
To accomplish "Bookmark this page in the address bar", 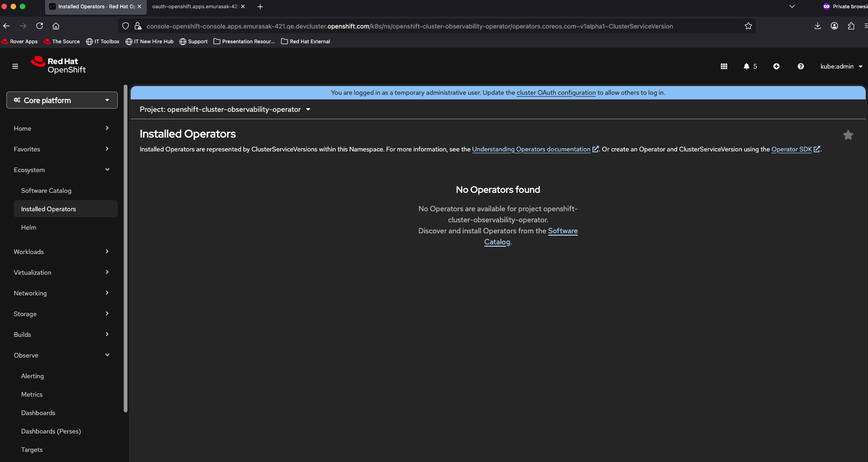I will [x=748, y=26].
